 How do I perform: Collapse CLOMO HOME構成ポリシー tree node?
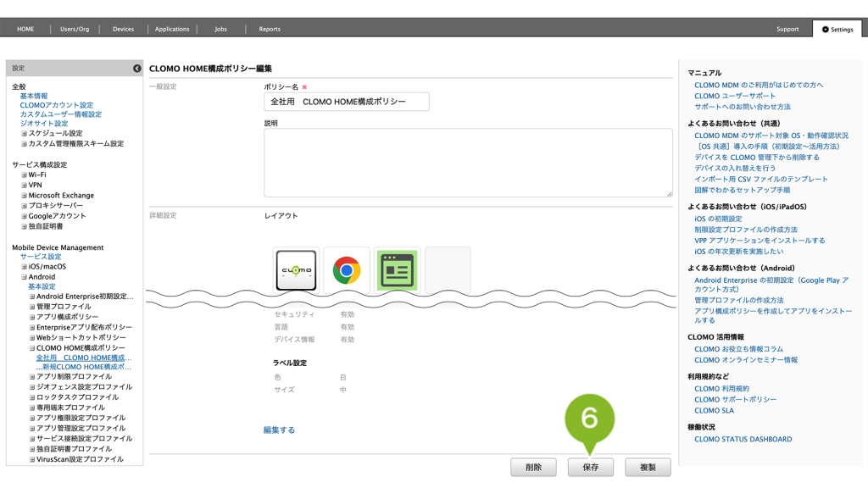pyautogui.click(x=32, y=348)
